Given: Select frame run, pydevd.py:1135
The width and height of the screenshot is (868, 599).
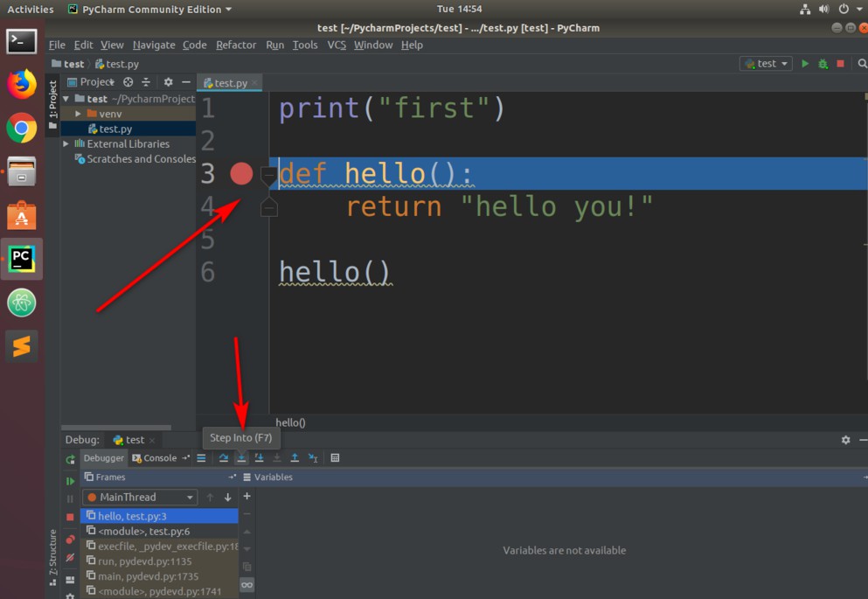Looking at the screenshot, I should pyautogui.click(x=159, y=561).
